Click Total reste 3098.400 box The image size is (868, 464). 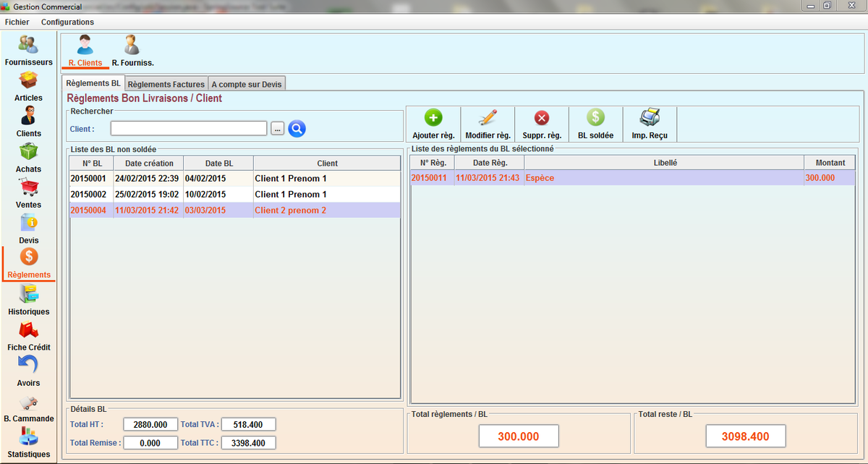[746, 436]
